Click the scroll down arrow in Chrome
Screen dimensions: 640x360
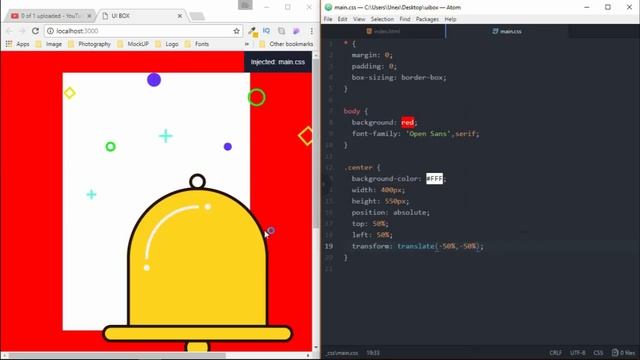(x=316, y=347)
